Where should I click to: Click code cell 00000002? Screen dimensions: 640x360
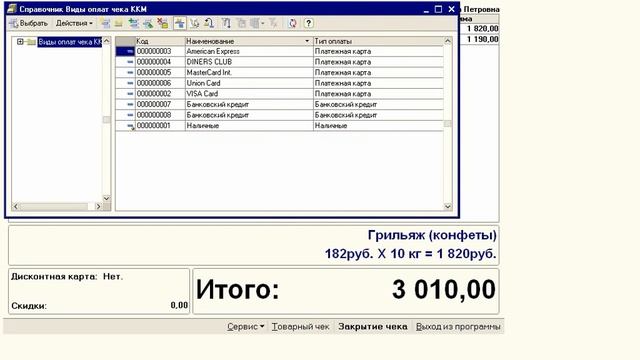click(x=160, y=94)
